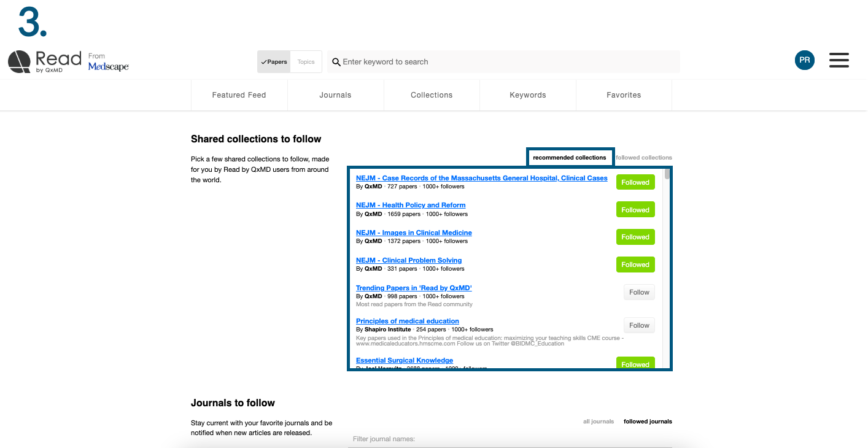Click 'Most read papers from the Read community'
The width and height of the screenshot is (868, 448).
(414, 304)
